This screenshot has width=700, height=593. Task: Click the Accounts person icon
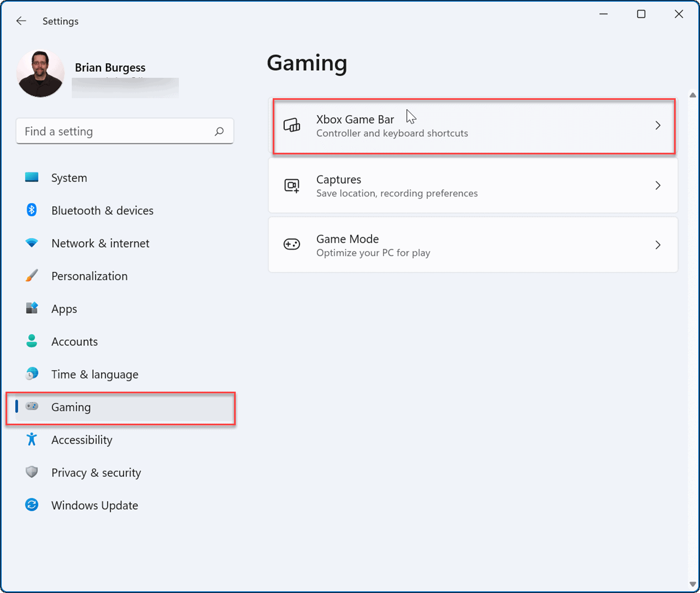click(31, 341)
